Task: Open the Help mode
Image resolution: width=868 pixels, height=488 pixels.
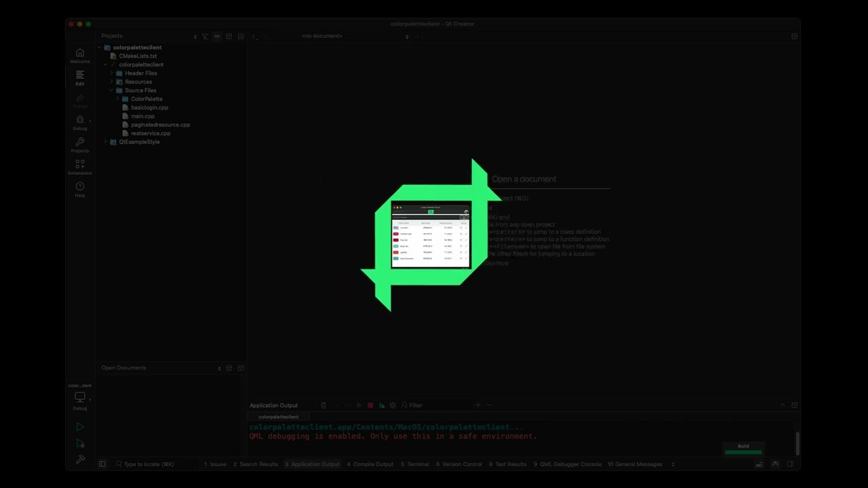Action: tap(80, 190)
